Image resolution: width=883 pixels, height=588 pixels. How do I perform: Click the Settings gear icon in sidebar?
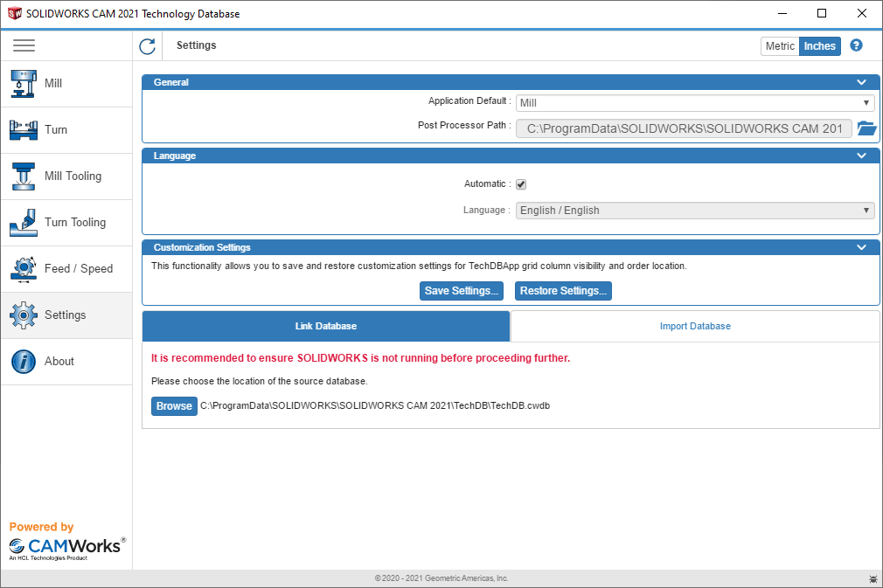click(x=23, y=315)
